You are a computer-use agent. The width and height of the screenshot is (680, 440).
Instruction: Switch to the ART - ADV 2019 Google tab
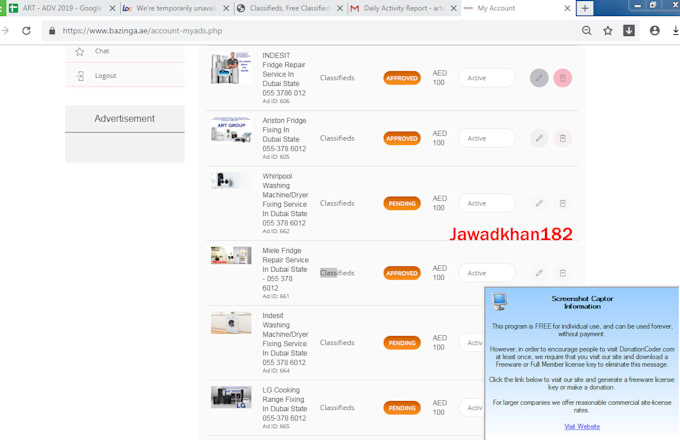[x=62, y=8]
